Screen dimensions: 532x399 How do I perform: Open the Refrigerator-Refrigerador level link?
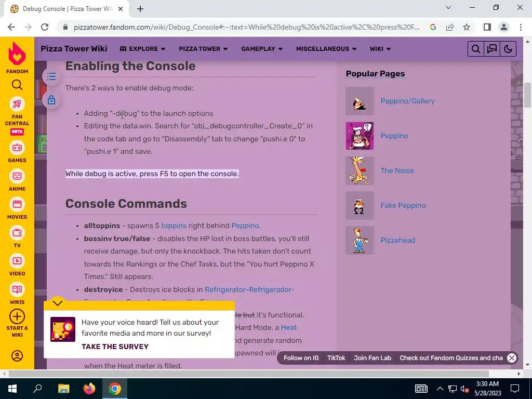point(249,289)
